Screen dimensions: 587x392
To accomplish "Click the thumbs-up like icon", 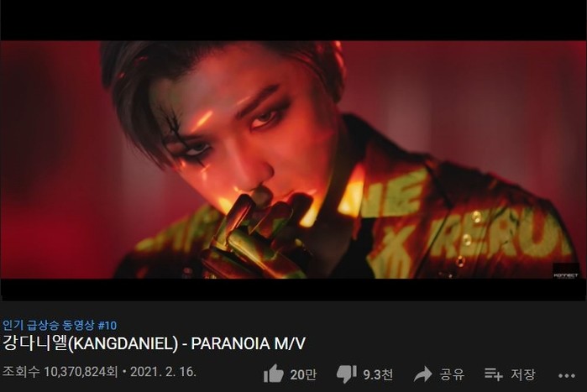I will point(274,374).
